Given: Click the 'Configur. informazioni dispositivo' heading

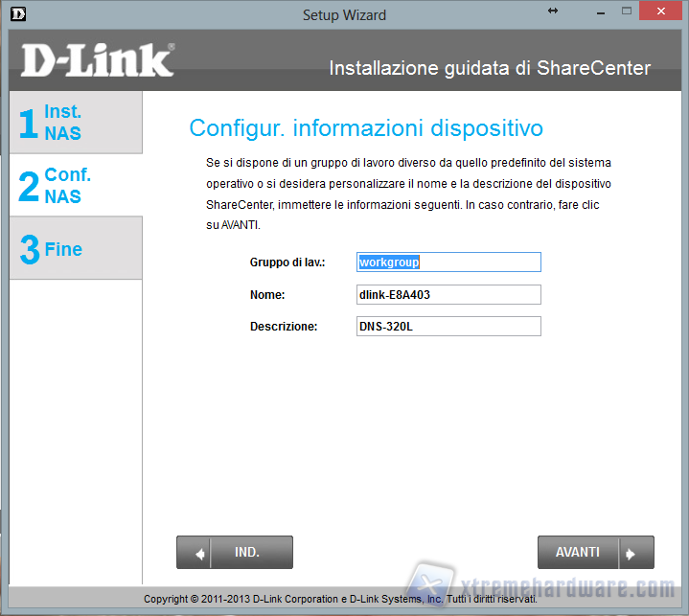Looking at the screenshot, I should click(366, 128).
